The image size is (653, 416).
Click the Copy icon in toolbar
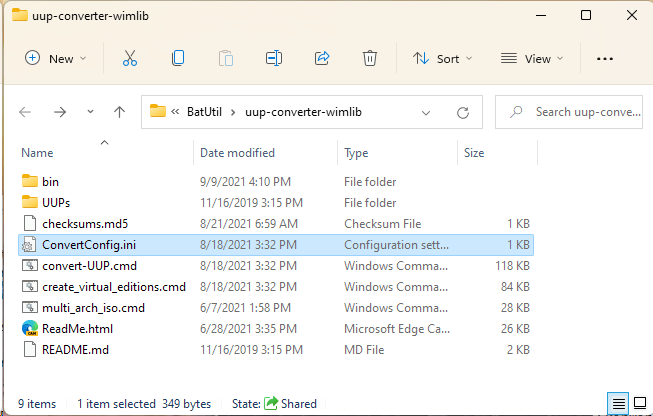[178, 59]
